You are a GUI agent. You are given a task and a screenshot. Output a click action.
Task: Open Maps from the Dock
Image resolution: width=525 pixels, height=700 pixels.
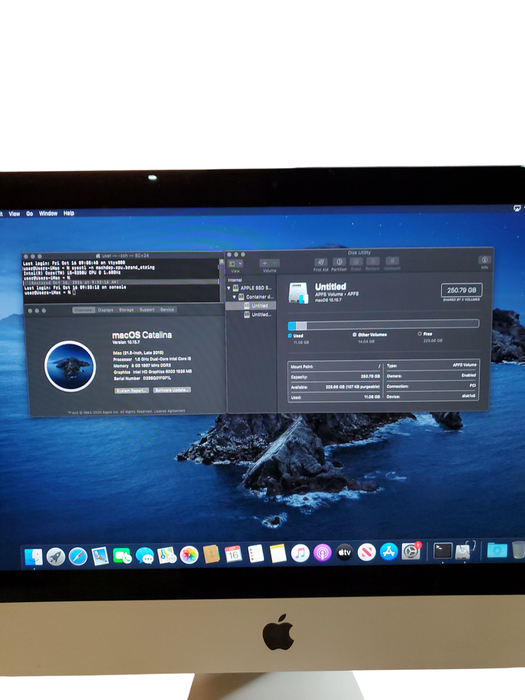[x=167, y=555]
